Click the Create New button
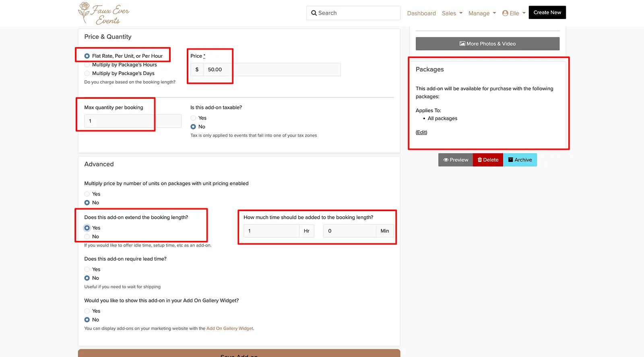 point(547,12)
